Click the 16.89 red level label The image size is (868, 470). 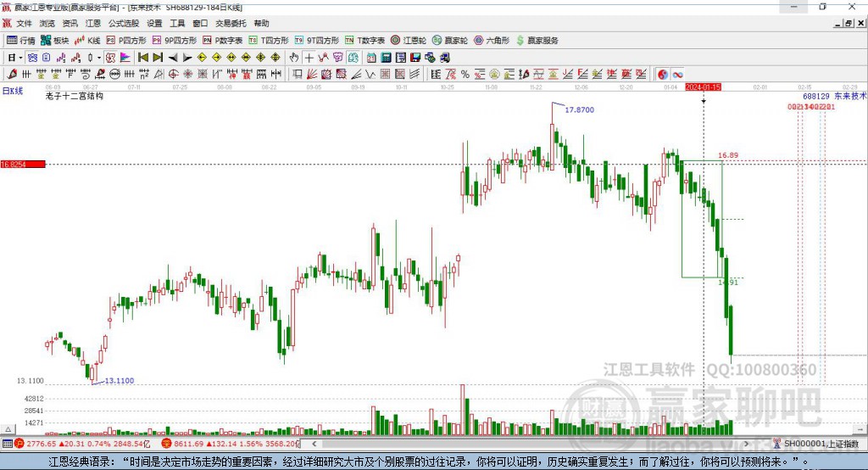tap(728, 155)
